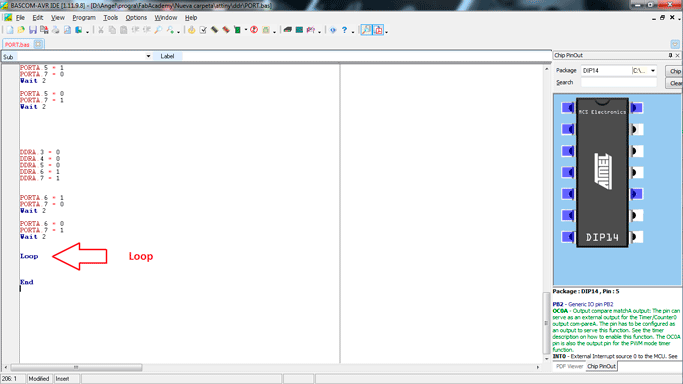Viewport: 683px width, 384px height.
Task: Click the Clear button beside the Search field
Action: 675,83
